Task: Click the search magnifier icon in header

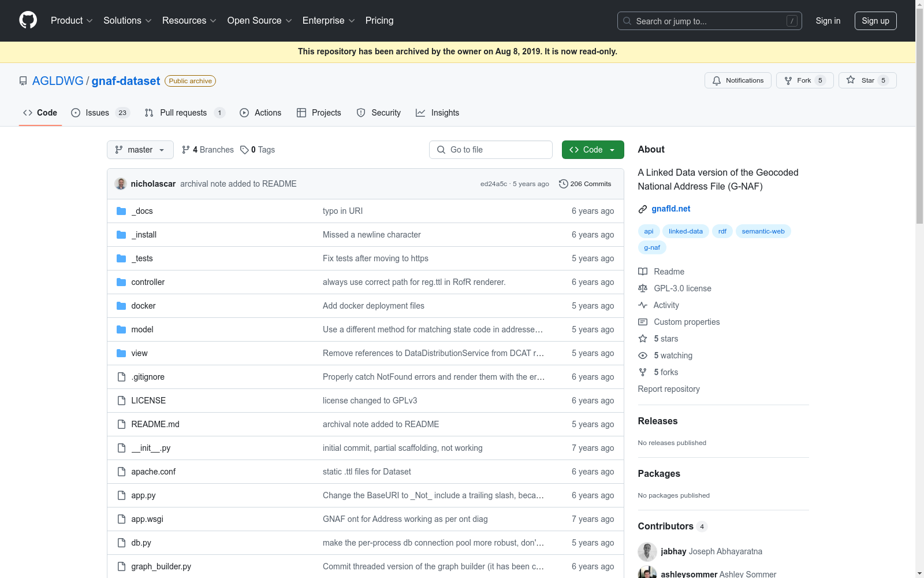Action: coord(627,21)
